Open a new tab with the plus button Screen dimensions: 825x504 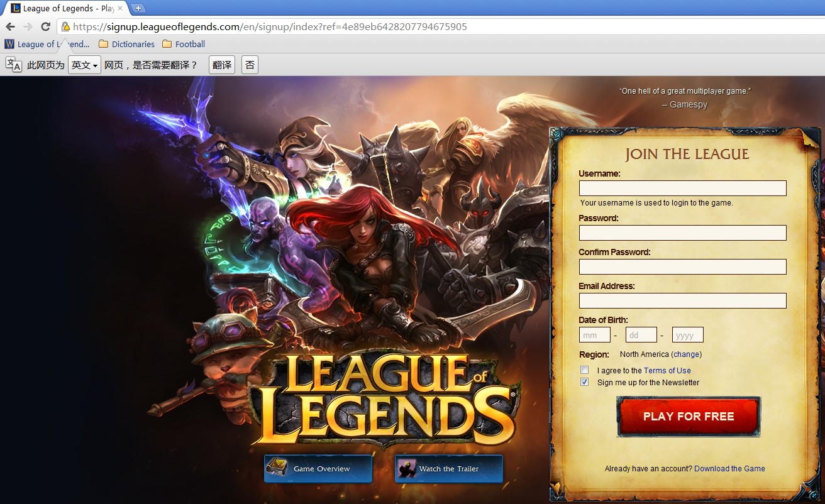(x=138, y=8)
